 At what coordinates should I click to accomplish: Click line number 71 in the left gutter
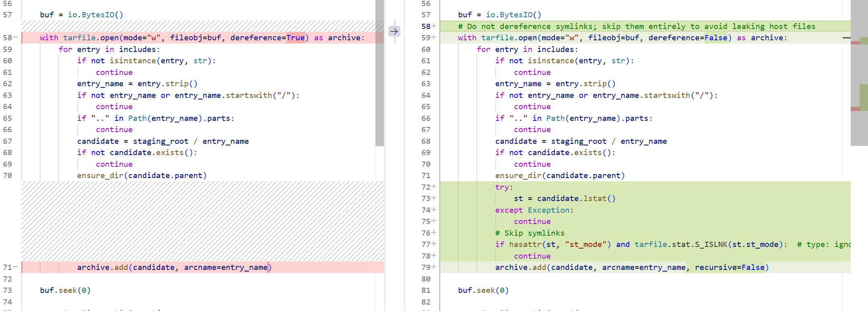pos(7,267)
